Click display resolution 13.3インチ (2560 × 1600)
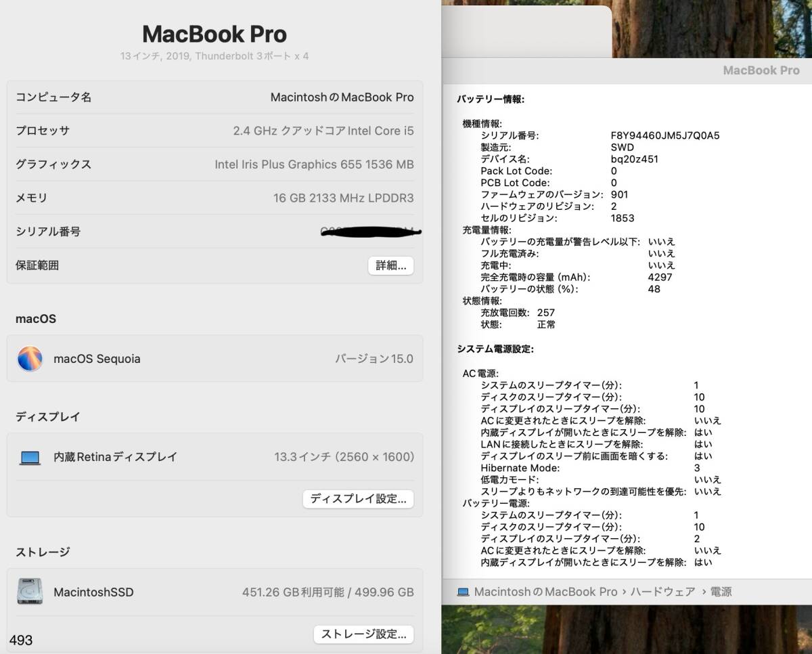This screenshot has width=812, height=654. tap(344, 457)
